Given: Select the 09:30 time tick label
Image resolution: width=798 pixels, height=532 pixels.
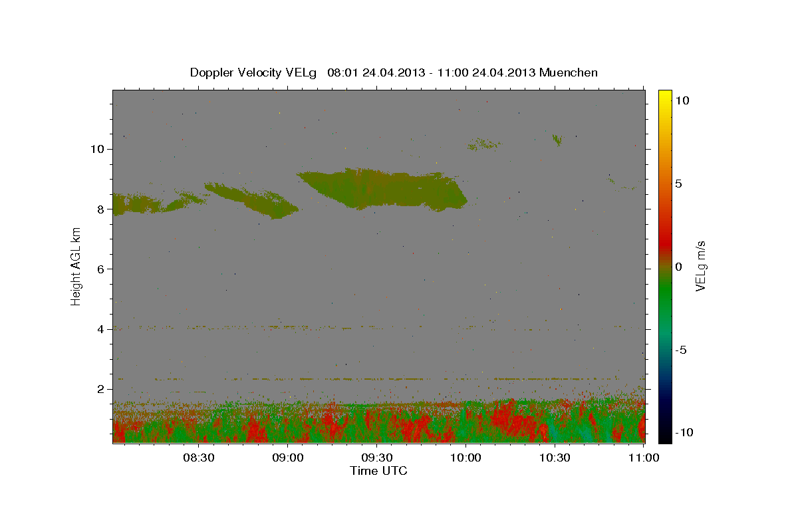Looking at the screenshot, I should pos(376,458).
